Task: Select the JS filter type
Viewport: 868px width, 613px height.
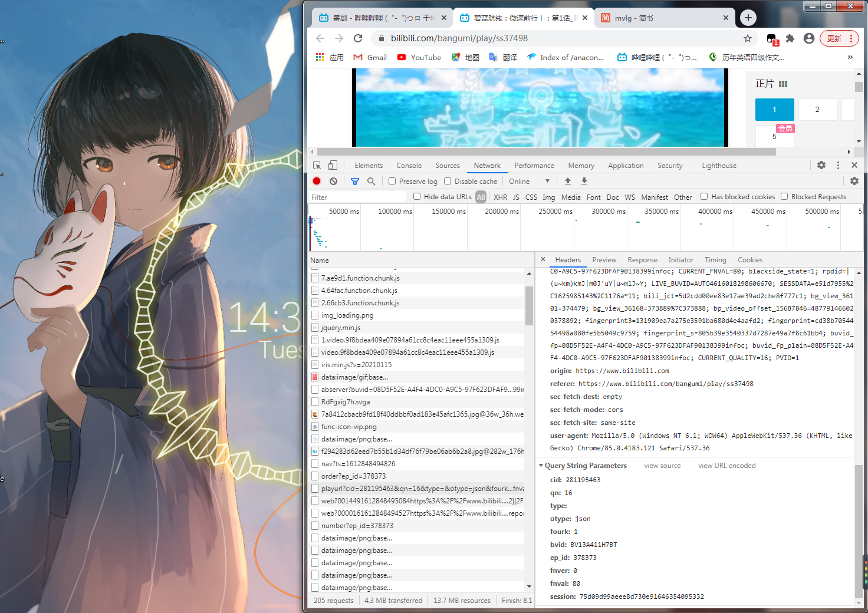Action: [x=516, y=197]
